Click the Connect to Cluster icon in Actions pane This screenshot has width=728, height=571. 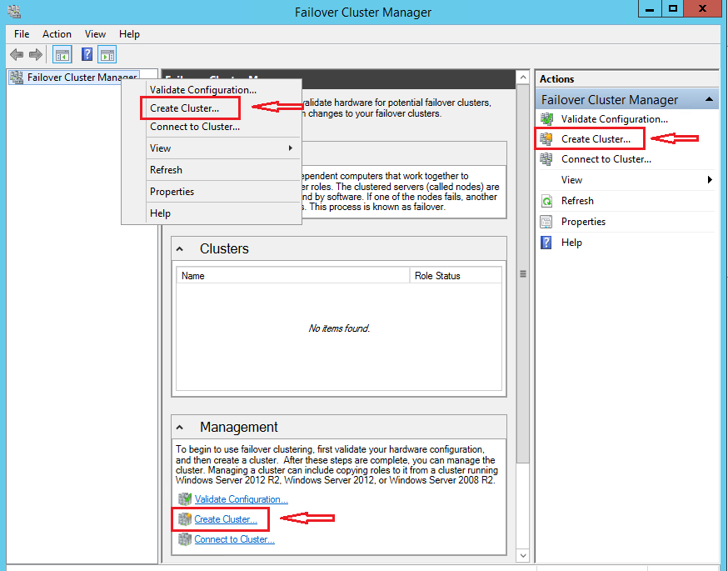pyautogui.click(x=548, y=158)
